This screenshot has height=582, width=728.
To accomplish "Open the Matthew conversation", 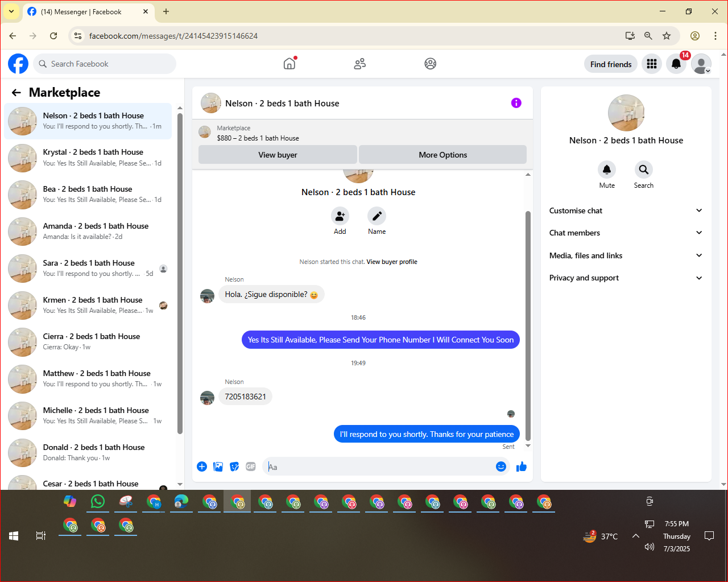I will click(88, 379).
